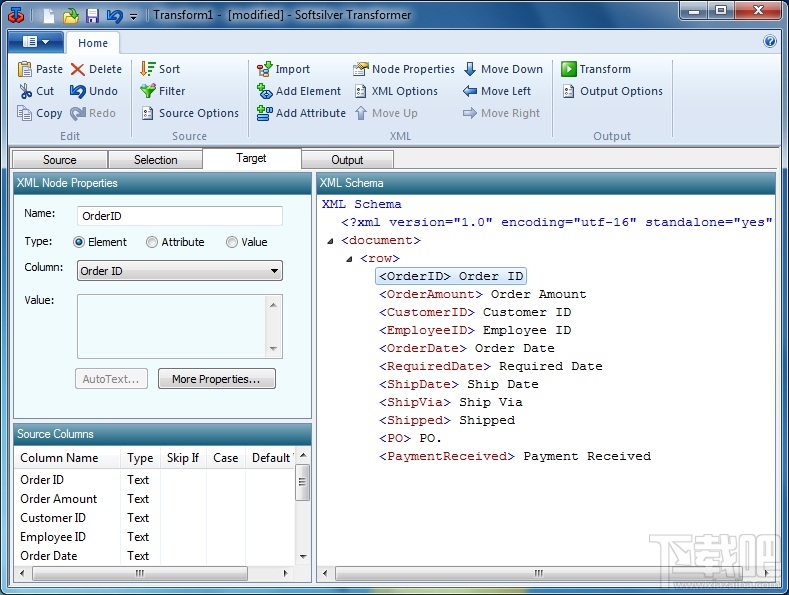This screenshot has width=789, height=595.
Task: Click the Cut scissors icon
Action: tap(25, 91)
